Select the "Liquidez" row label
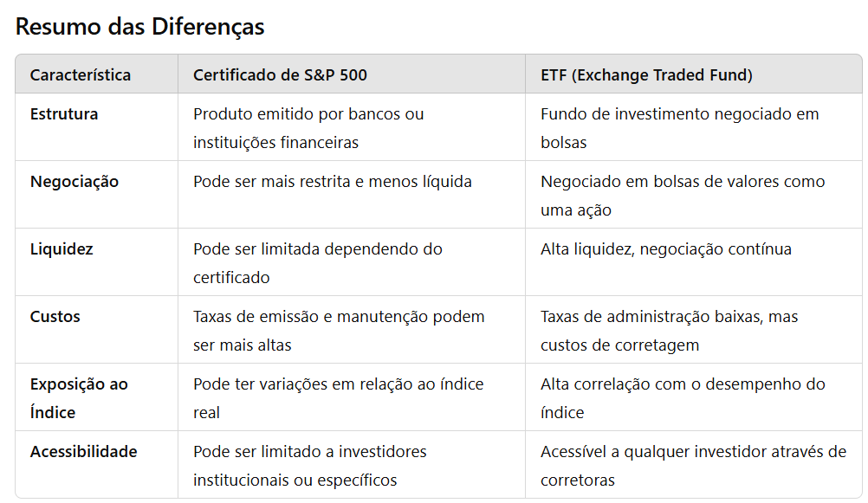868x503 pixels. pyautogui.click(x=62, y=249)
